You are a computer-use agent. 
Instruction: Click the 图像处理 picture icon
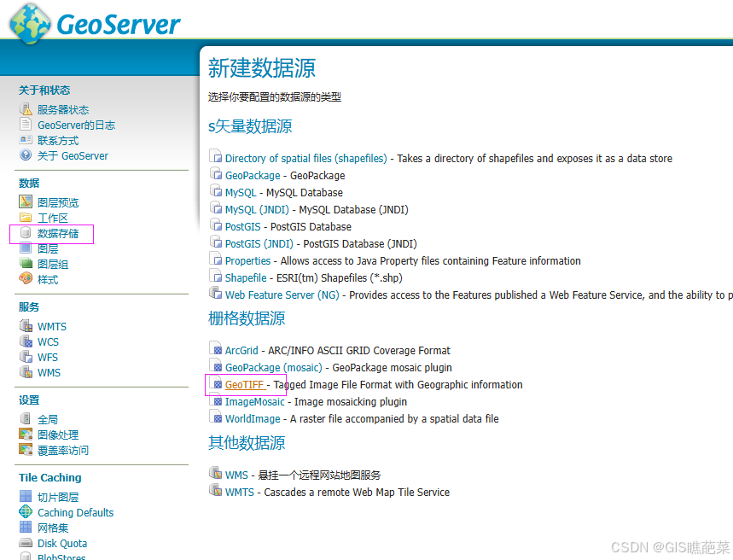point(26,435)
